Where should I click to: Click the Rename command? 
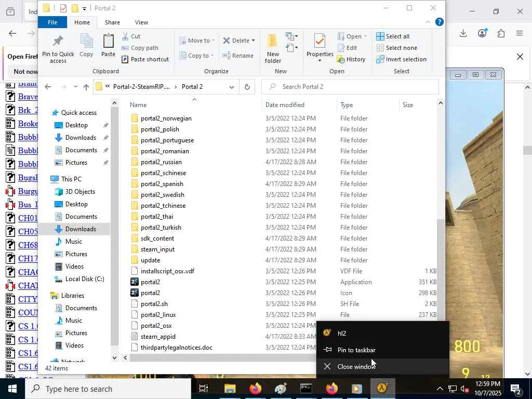[x=238, y=55]
